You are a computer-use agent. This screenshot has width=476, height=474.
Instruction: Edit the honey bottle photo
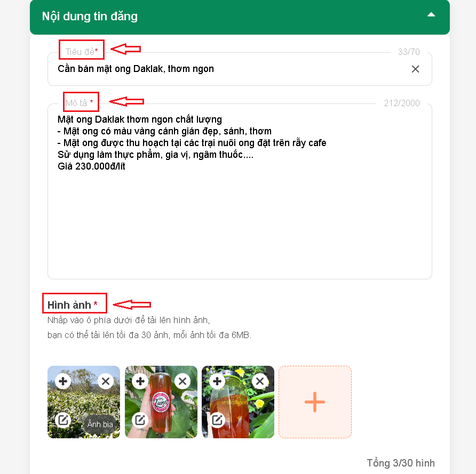pos(140,420)
